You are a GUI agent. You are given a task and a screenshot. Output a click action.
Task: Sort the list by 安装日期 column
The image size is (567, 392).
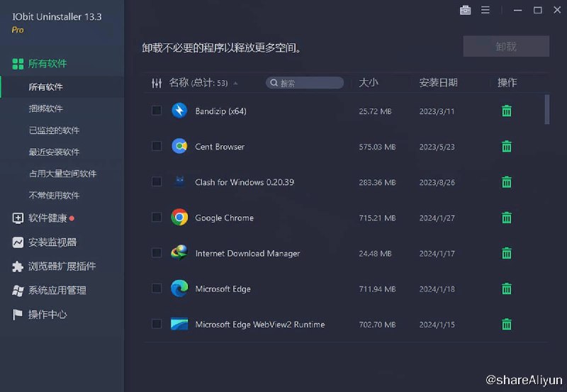[438, 83]
